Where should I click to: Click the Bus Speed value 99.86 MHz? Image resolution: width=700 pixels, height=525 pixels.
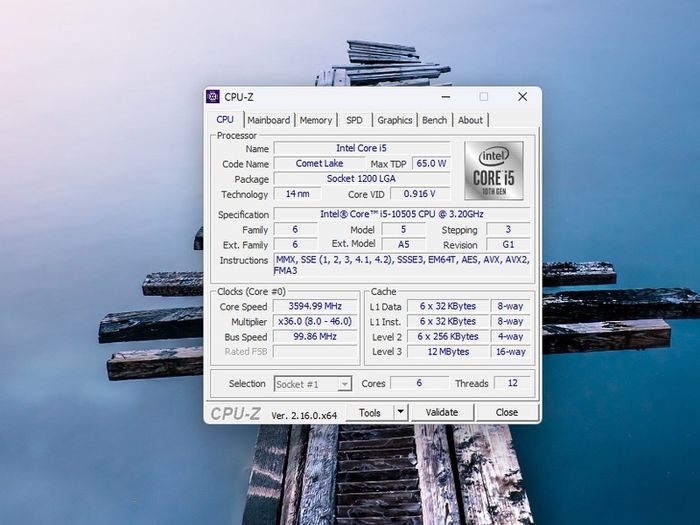315,336
